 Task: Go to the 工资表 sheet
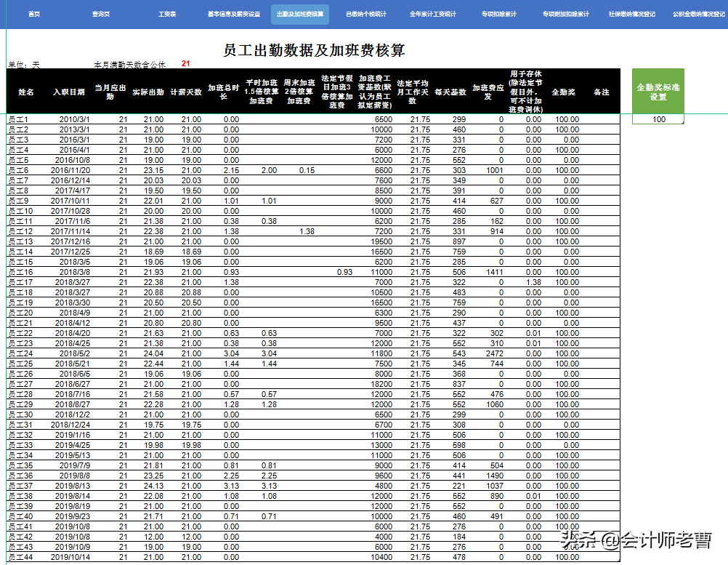point(166,14)
